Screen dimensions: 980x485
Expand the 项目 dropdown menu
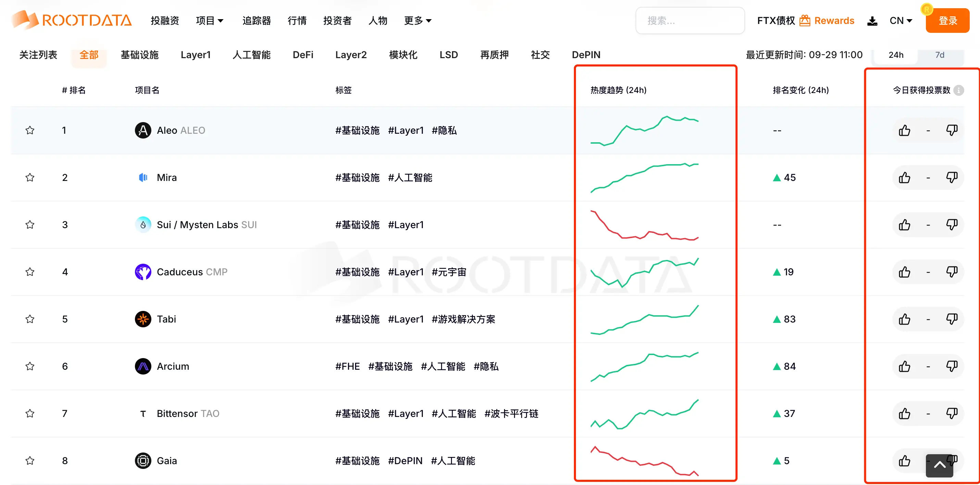click(209, 21)
